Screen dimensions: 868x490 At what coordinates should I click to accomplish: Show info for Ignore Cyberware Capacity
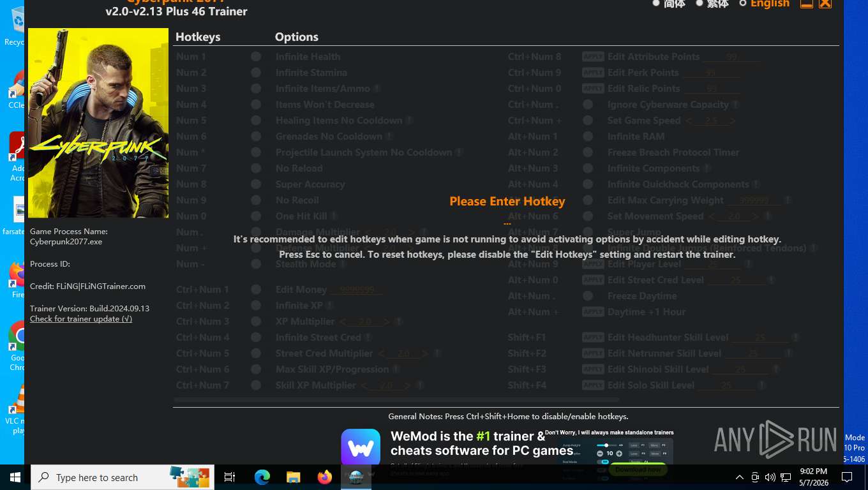[736, 105]
